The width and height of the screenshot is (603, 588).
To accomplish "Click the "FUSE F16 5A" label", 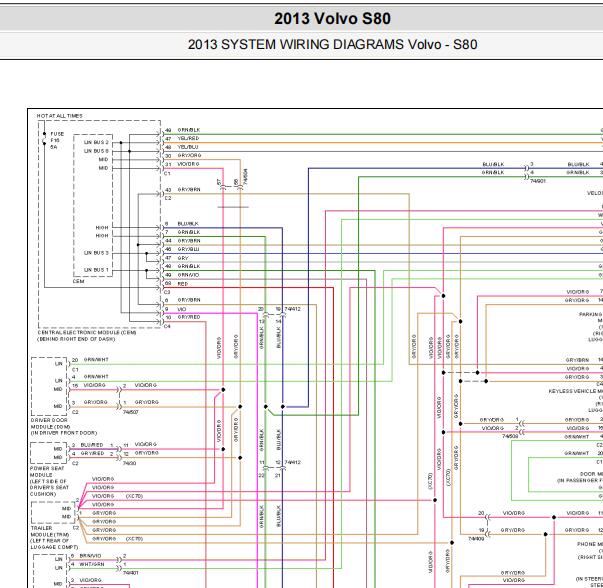I will 57,140.
